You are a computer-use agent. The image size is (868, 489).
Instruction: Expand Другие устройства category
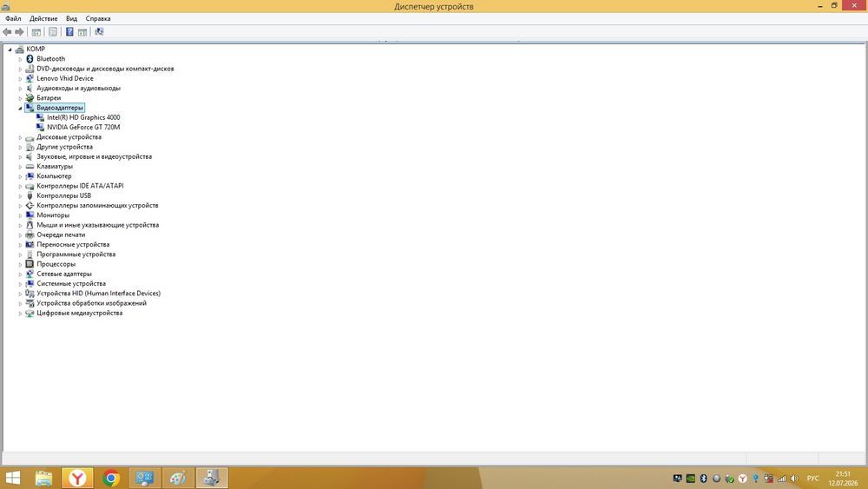click(21, 148)
